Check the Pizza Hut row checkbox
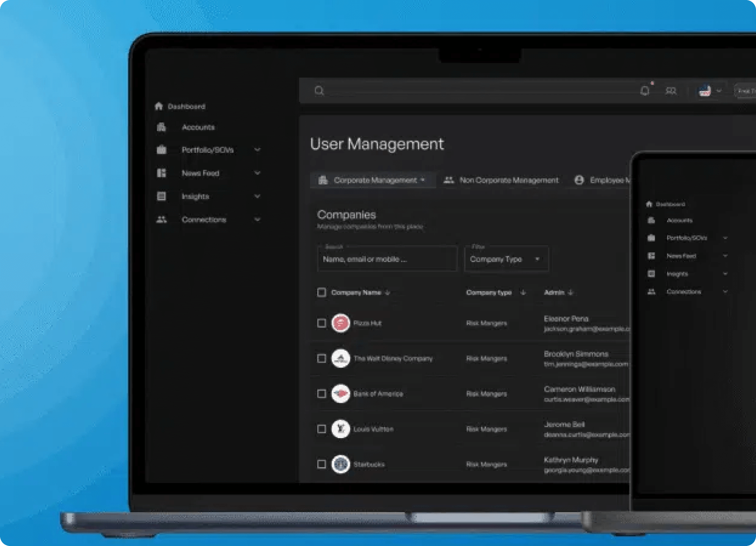 (321, 323)
